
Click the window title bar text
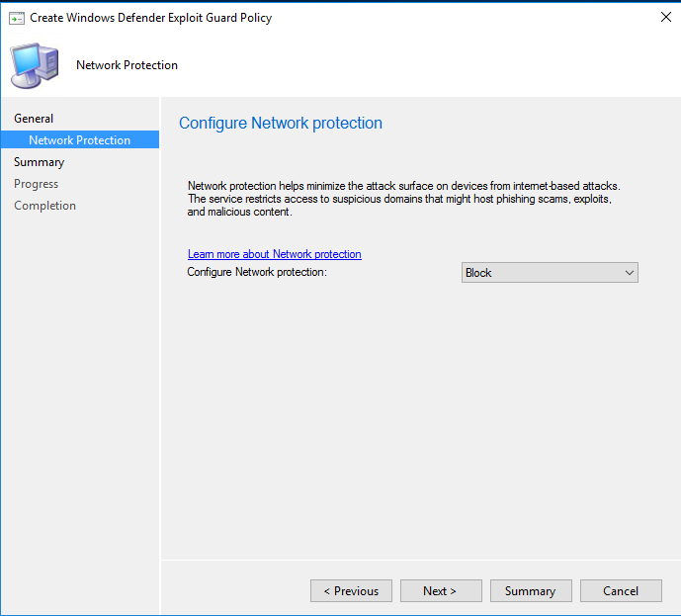pyautogui.click(x=150, y=18)
